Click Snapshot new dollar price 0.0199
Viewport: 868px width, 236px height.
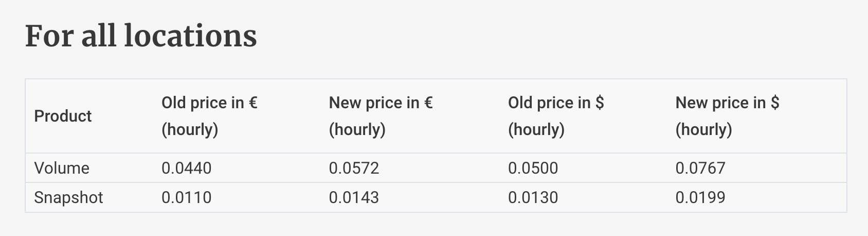(x=700, y=197)
